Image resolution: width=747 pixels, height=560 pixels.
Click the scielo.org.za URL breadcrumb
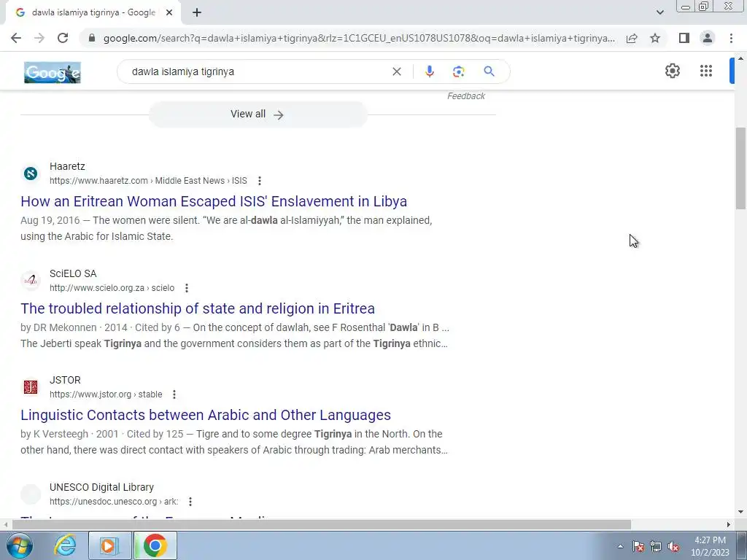112,288
